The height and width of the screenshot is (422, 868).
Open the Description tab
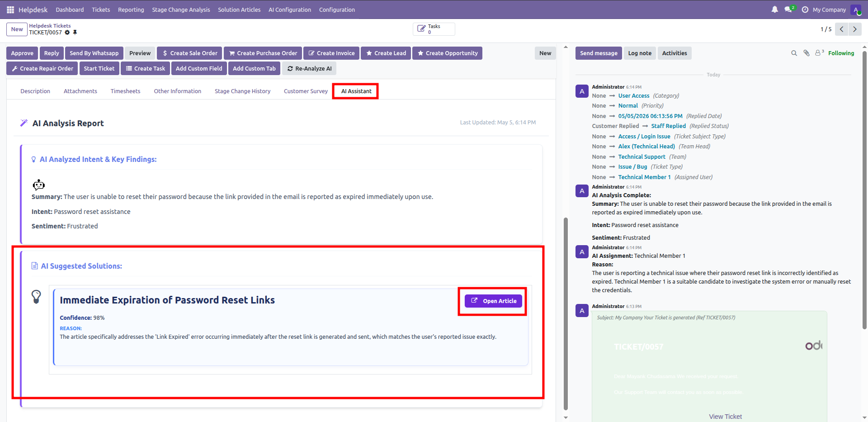(x=35, y=91)
